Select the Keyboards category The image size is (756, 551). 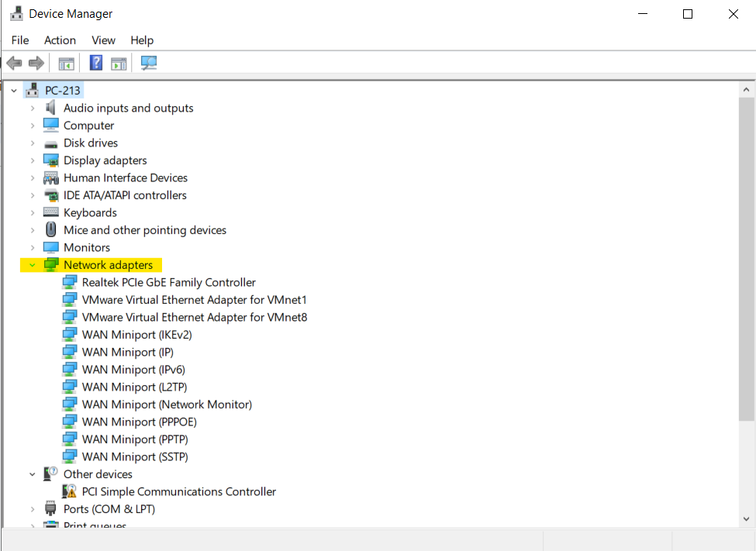(x=90, y=212)
